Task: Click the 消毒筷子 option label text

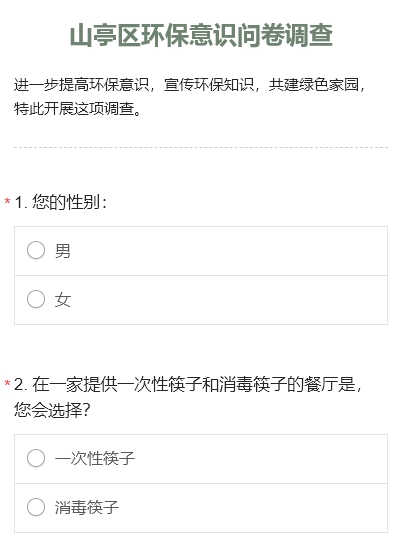Action: click(x=87, y=507)
